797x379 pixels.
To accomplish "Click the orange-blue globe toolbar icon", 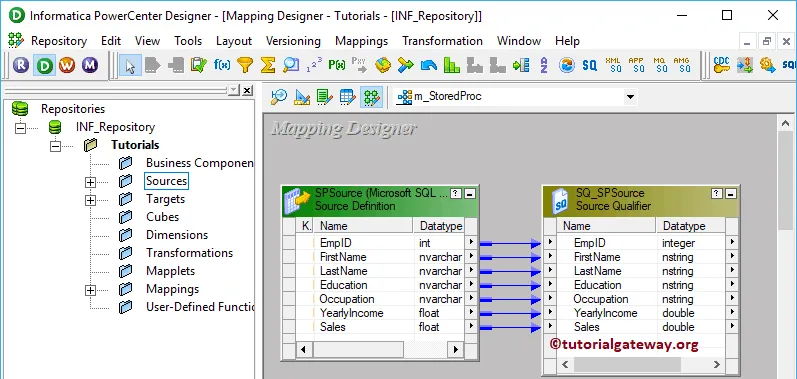I will click(x=566, y=65).
